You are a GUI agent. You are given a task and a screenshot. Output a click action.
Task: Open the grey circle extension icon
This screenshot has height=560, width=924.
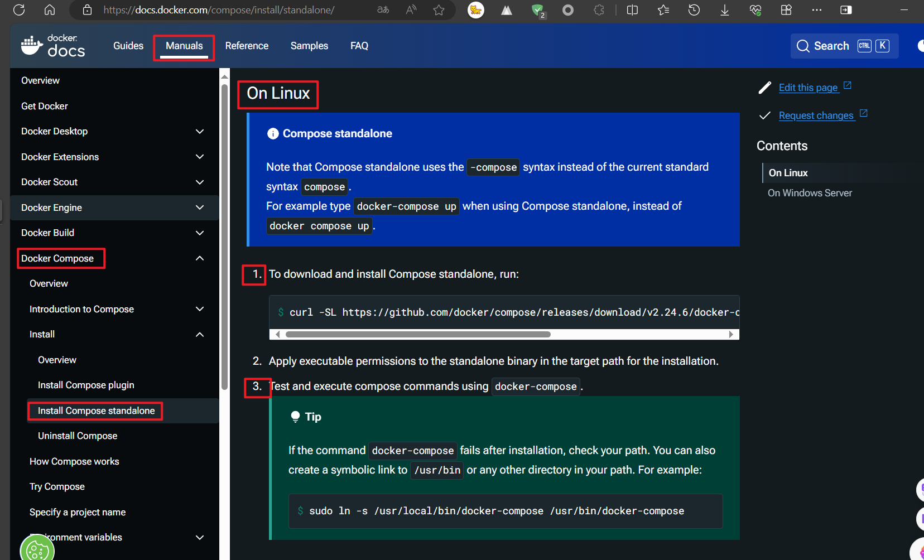(568, 10)
